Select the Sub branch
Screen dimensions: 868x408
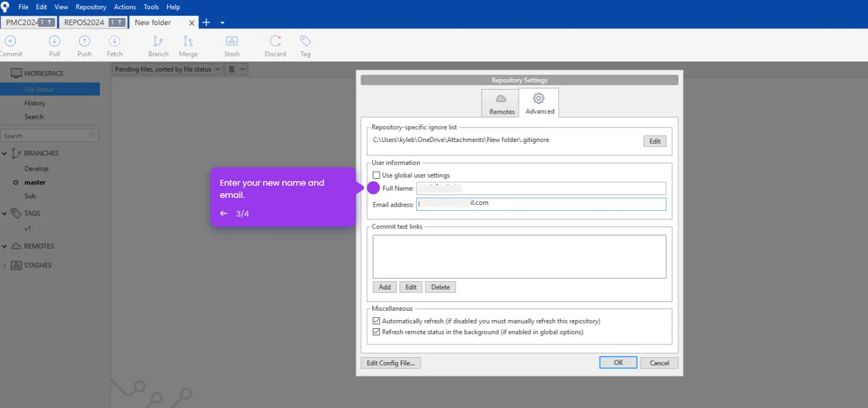click(30, 196)
